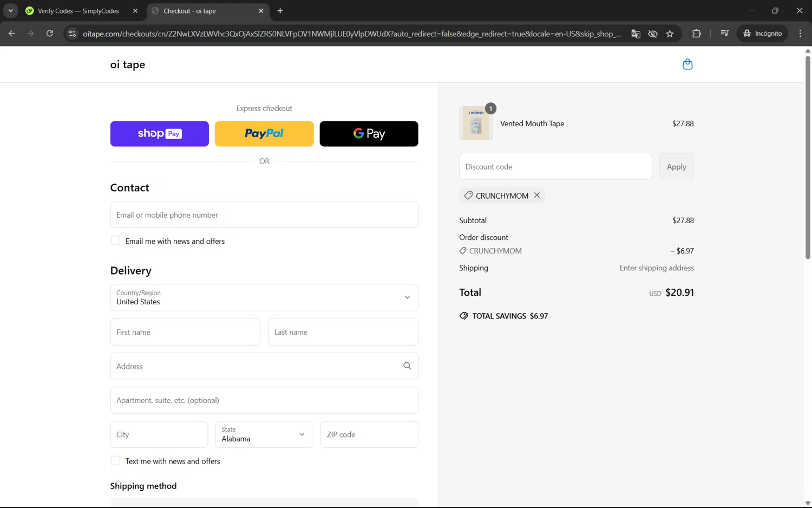Click the page vertical scrollbar
The image size is (812, 508).
[808, 157]
